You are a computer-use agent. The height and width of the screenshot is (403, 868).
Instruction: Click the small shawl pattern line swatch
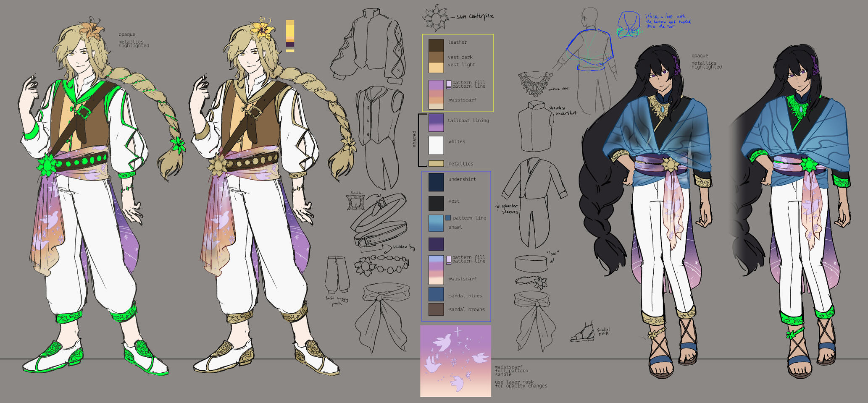click(x=448, y=217)
